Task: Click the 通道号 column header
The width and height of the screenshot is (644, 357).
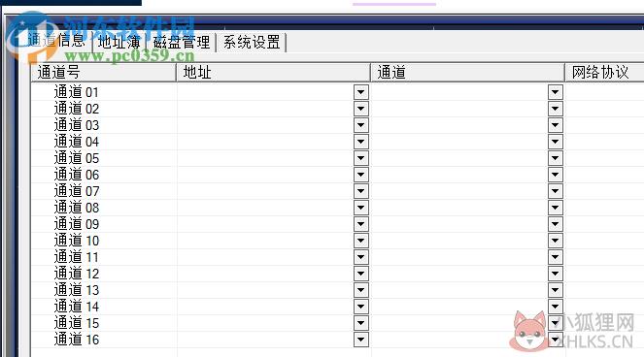Action: (104, 72)
